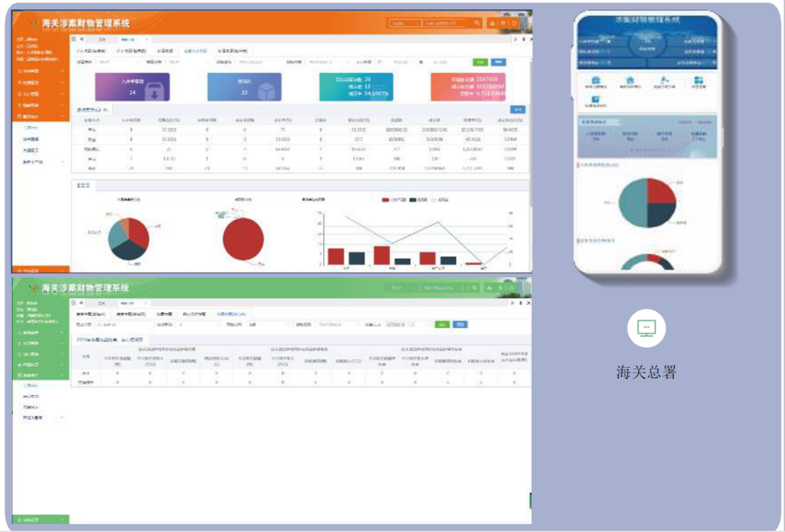785x532 pixels.
Task: Click the blue reset button in green window
Action: [460, 324]
